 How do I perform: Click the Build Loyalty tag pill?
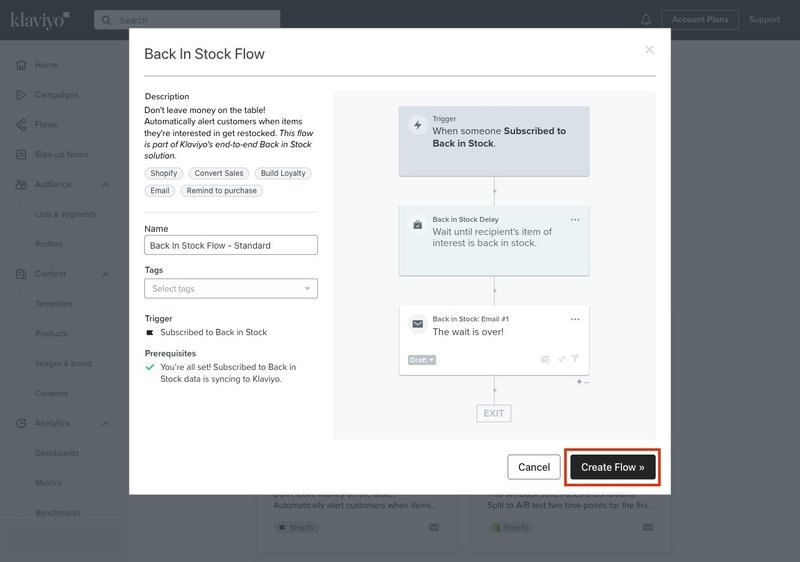point(283,173)
